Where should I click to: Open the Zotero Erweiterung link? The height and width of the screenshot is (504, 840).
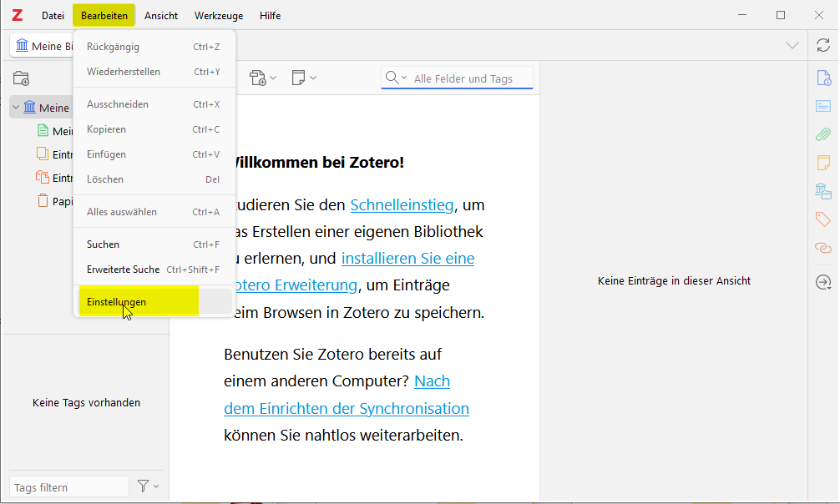(x=296, y=285)
